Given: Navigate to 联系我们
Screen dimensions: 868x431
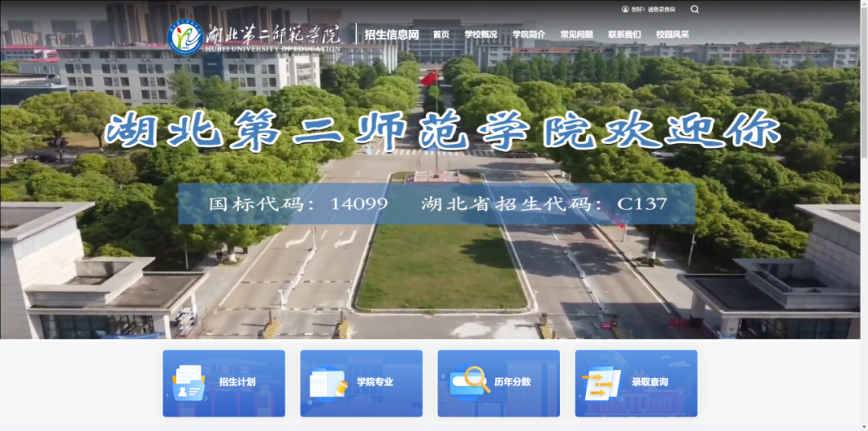Looking at the screenshot, I should pos(624,35).
